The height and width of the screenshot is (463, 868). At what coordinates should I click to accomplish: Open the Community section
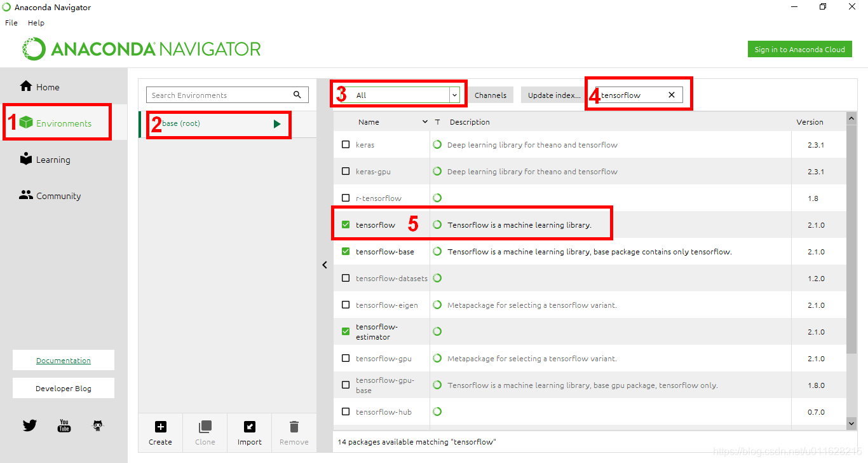(x=50, y=196)
